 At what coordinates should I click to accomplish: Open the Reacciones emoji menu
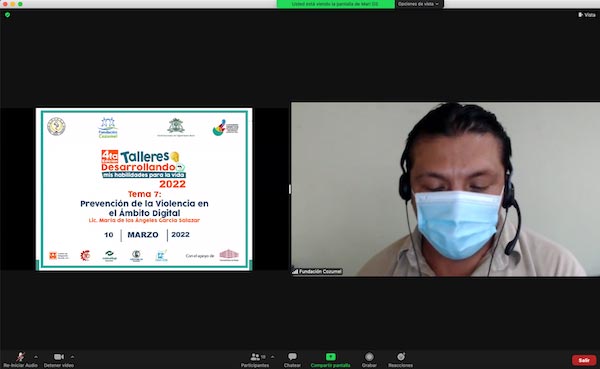click(401, 360)
